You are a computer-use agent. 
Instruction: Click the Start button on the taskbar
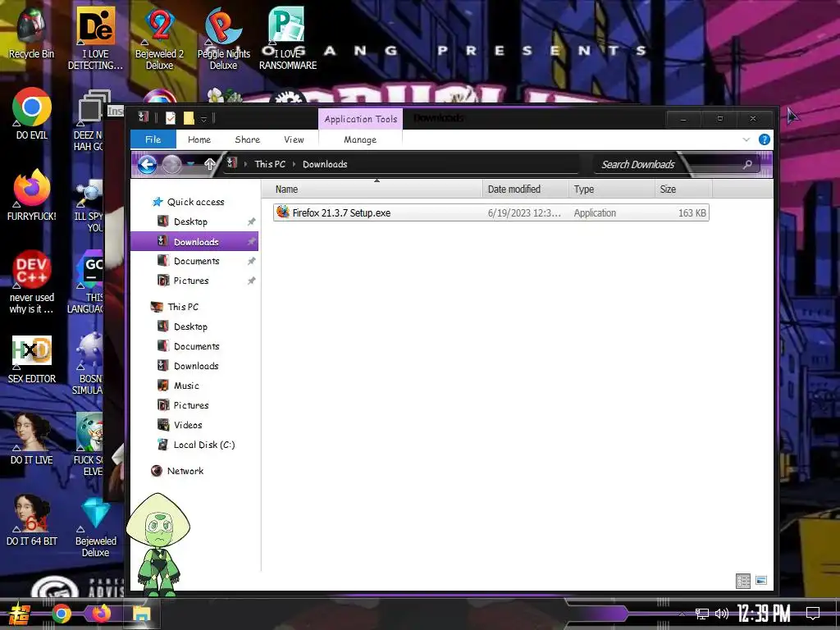pos(20,614)
